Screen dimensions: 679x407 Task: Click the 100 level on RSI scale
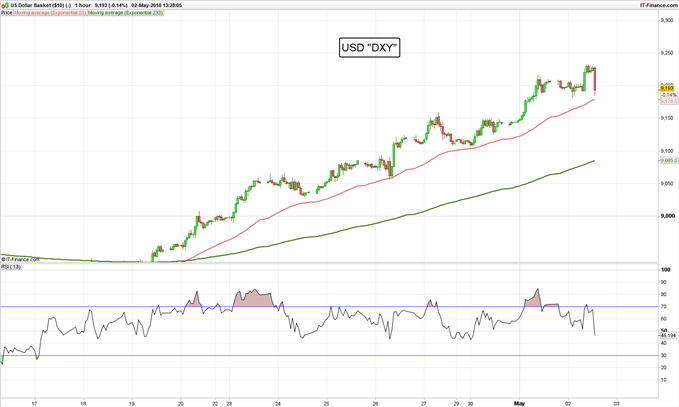coord(666,270)
